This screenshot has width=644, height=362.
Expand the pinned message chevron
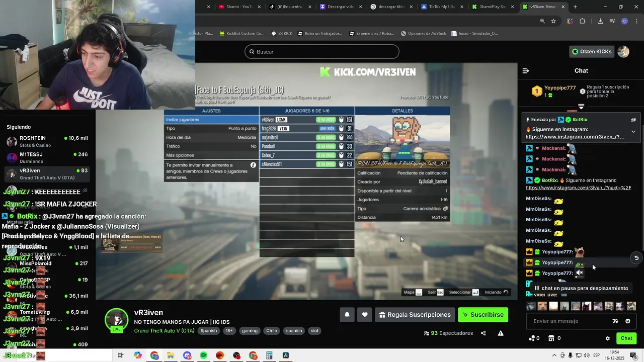(x=633, y=132)
